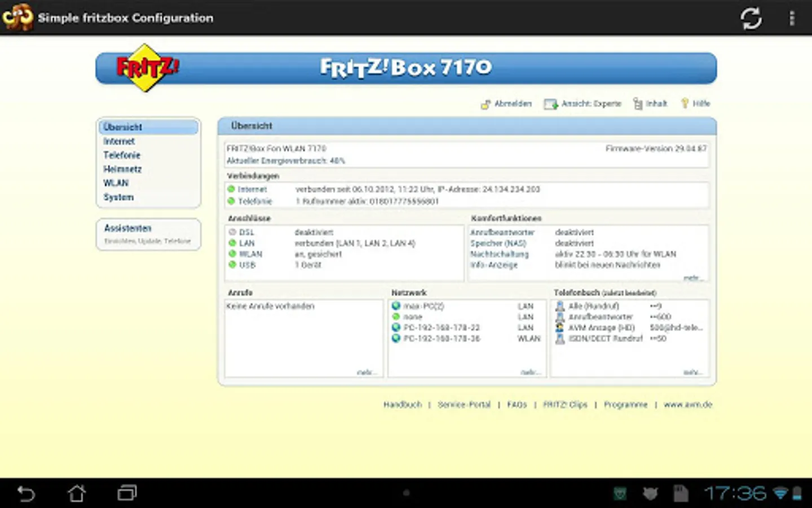Open the Handbuch link in the footer
812x508 pixels.
coord(403,405)
